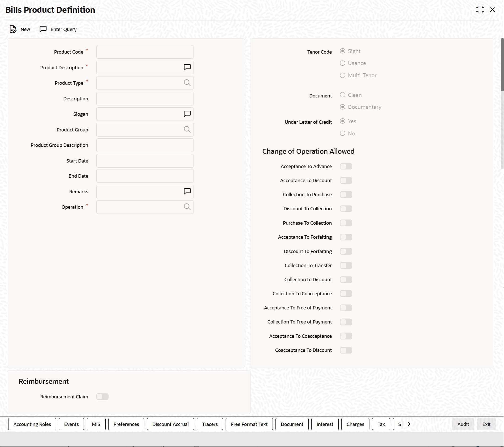Collapse the window with the restore icon

[480, 10]
